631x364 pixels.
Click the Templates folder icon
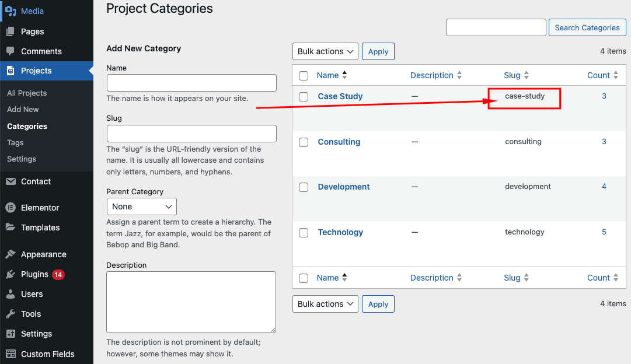click(x=11, y=228)
